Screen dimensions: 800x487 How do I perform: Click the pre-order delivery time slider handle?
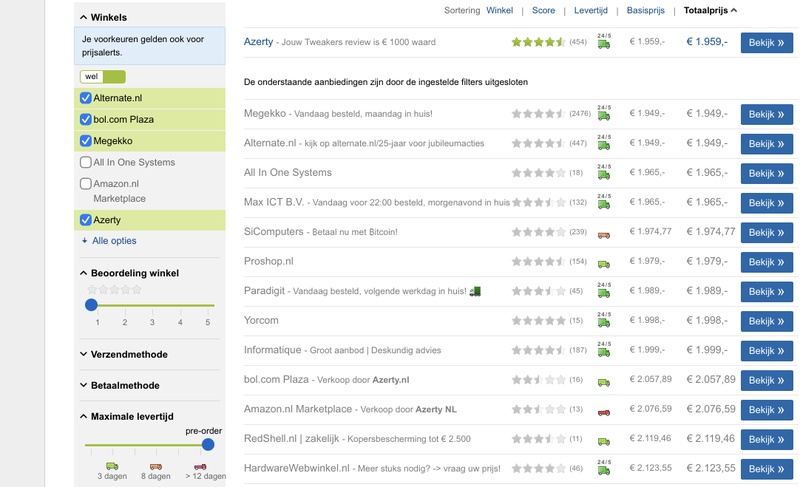[208, 445]
